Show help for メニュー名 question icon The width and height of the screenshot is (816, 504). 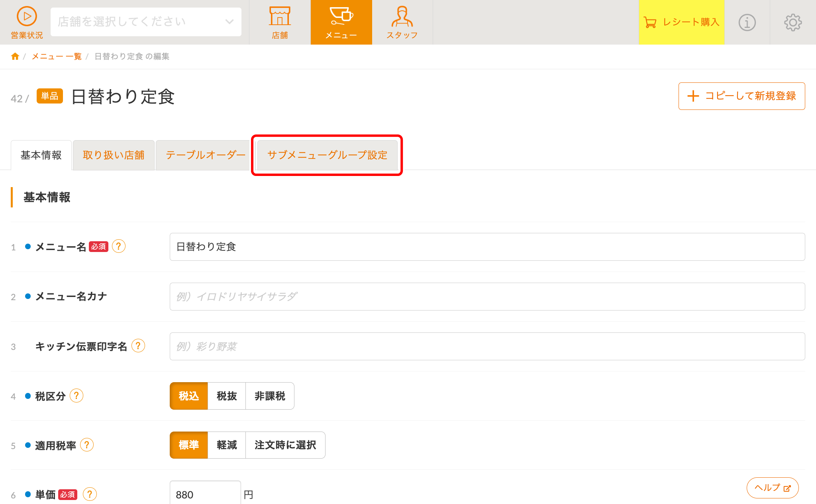pyautogui.click(x=119, y=246)
